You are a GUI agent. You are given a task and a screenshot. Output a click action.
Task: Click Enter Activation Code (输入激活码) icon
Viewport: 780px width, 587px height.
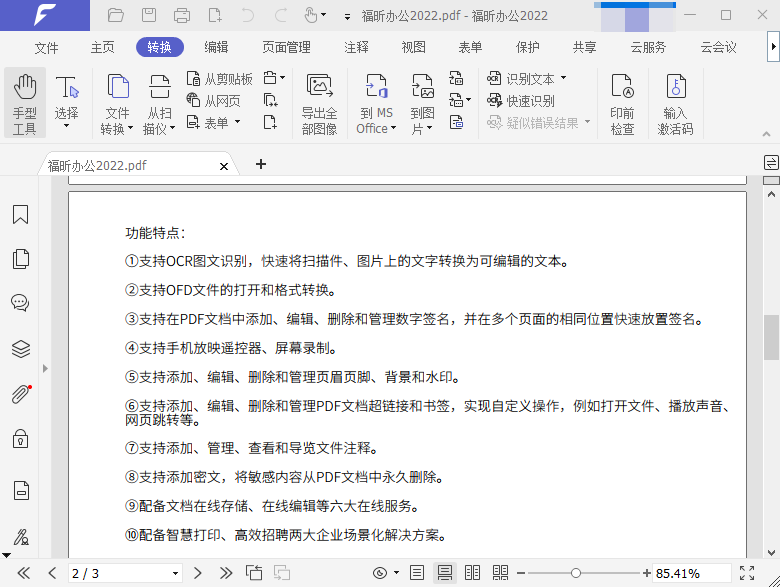pyautogui.click(x=675, y=103)
